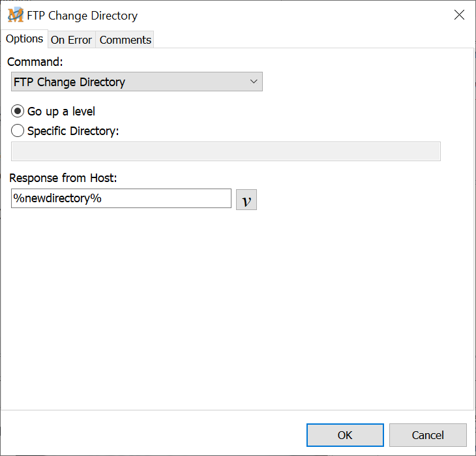Viewport: 476px width, 456px height.
Task: Click the "Command:" label
Action: click(35, 61)
